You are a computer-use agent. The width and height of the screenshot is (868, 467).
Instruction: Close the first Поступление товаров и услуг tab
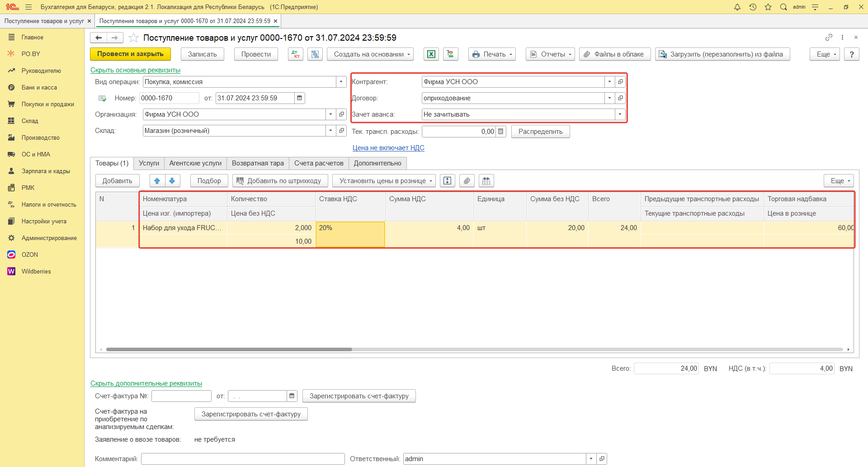click(x=89, y=21)
